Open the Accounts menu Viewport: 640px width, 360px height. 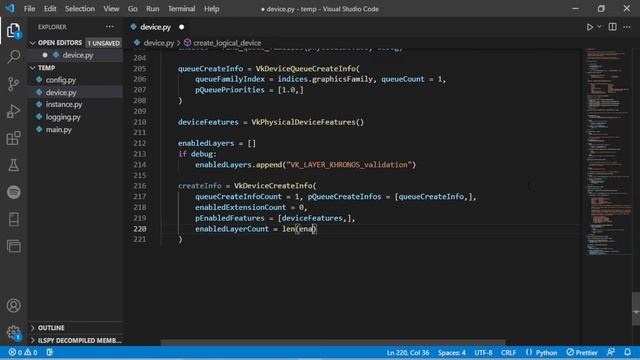click(13, 305)
